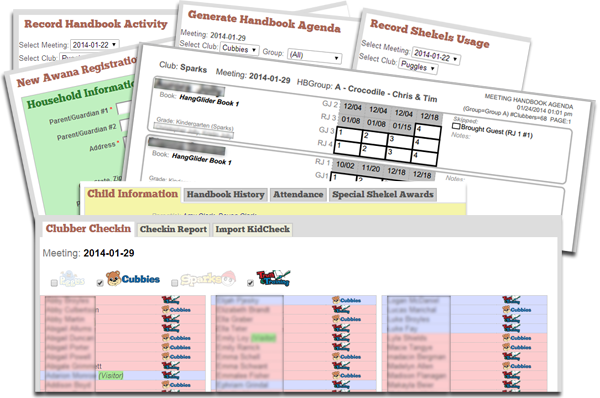Click the Household Information heading

tap(81, 94)
